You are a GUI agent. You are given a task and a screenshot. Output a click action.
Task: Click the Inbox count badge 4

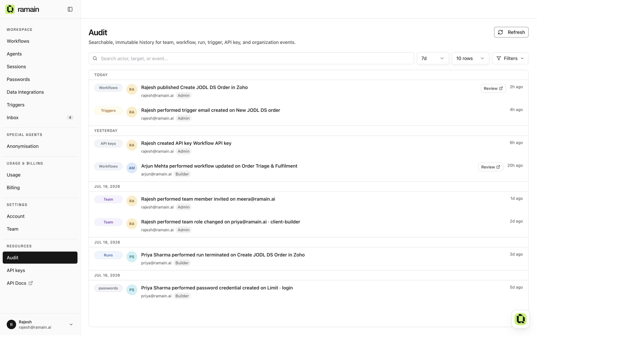click(x=70, y=117)
